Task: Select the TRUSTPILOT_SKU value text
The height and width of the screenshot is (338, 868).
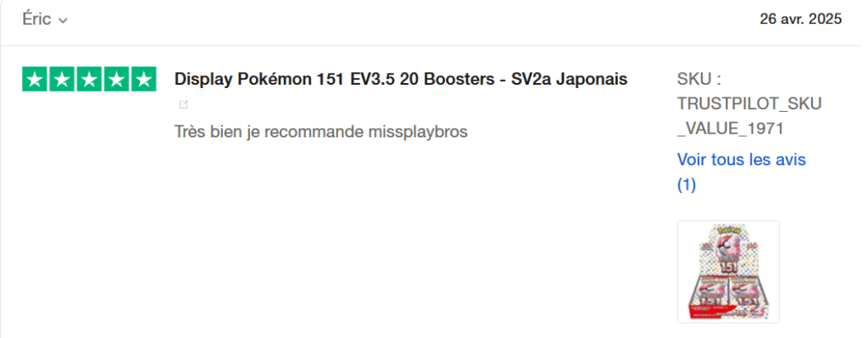Action: 749,103
